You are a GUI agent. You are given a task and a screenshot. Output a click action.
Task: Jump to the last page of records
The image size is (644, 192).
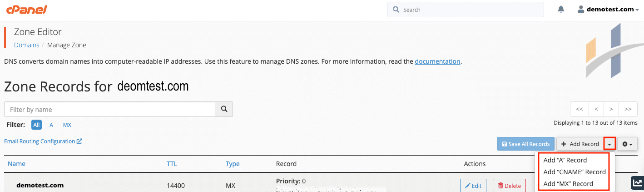628,109
